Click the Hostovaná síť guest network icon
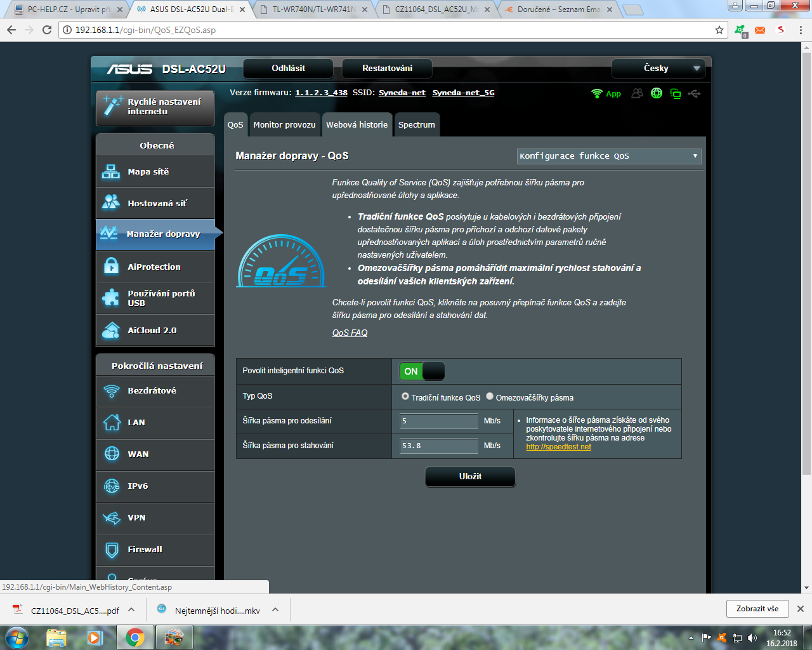 [x=111, y=202]
